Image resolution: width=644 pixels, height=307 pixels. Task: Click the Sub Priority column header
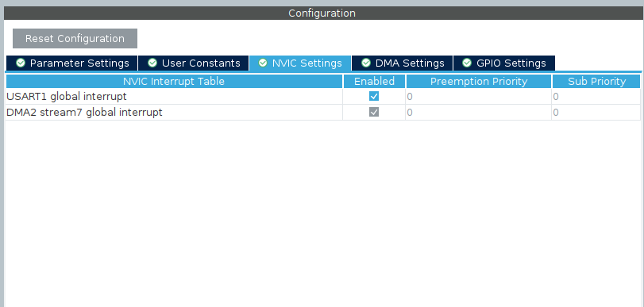point(597,81)
